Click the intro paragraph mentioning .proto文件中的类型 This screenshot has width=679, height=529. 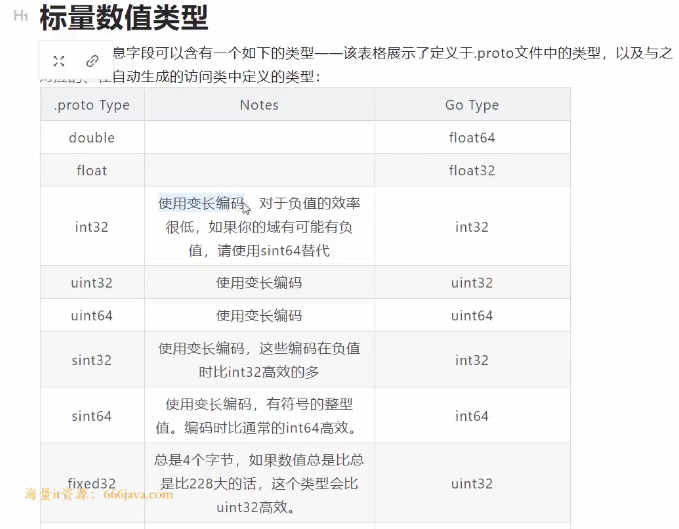(x=356, y=65)
